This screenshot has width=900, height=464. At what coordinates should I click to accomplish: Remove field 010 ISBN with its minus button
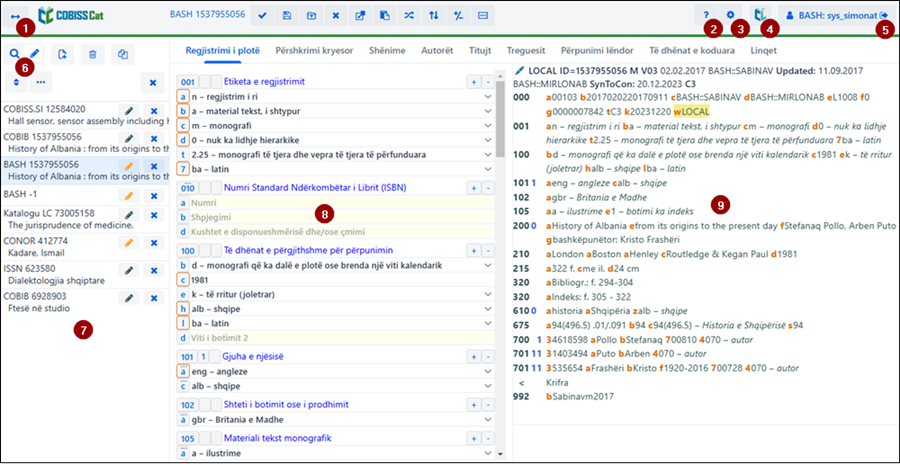tap(488, 187)
